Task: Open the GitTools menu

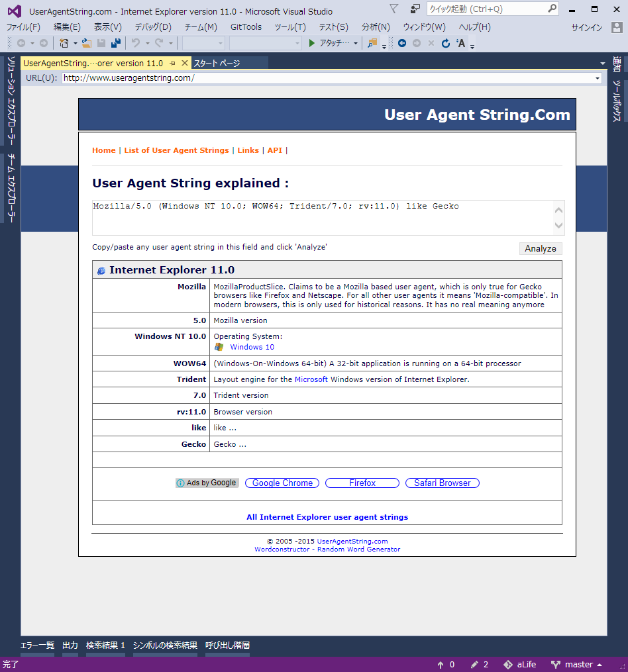Action: [246, 27]
